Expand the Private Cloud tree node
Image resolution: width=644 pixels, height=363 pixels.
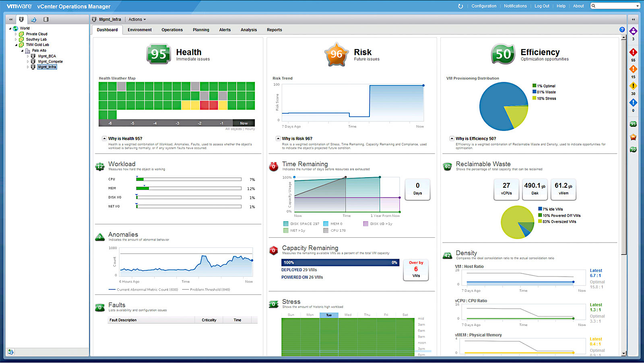click(x=16, y=34)
